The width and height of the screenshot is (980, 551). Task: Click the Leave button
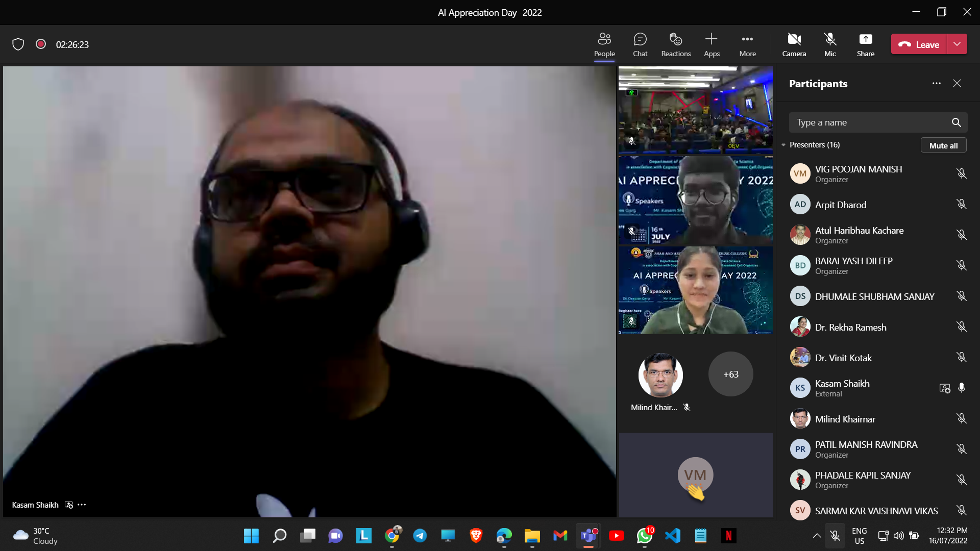pos(919,44)
